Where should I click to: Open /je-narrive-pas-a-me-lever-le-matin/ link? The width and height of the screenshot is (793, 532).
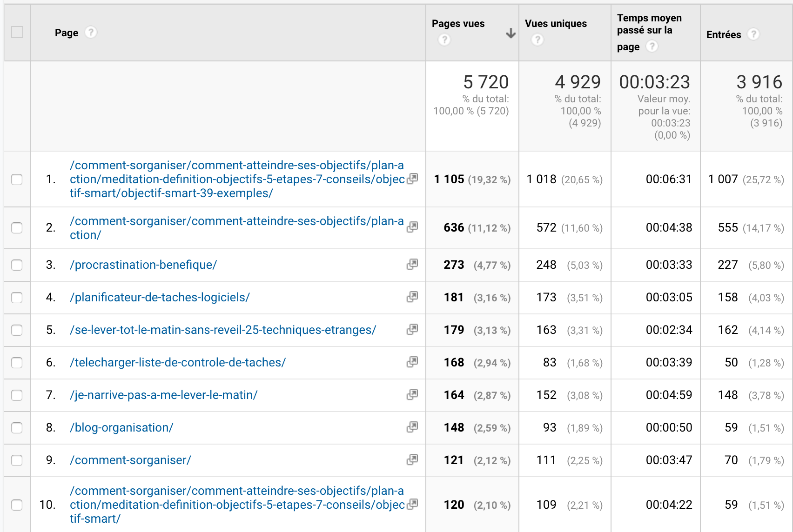[163, 395]
